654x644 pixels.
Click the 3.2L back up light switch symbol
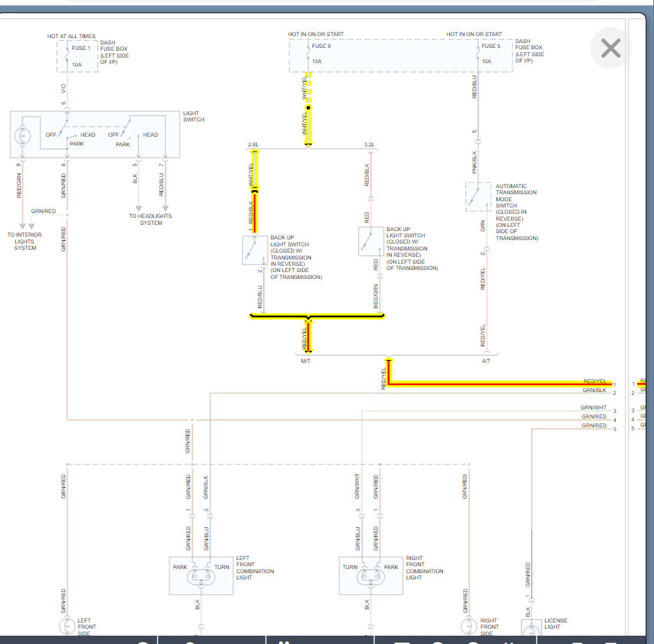click(371, 241)
